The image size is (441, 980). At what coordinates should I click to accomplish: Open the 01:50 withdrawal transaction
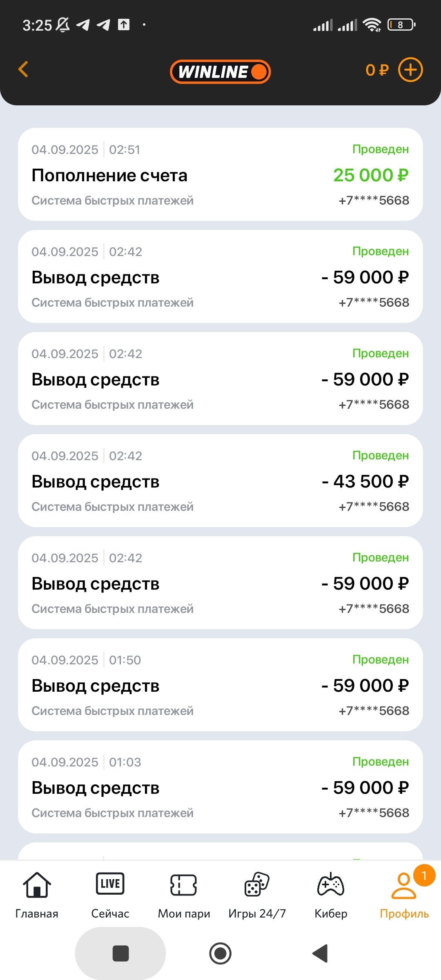(x=220, y=685)
